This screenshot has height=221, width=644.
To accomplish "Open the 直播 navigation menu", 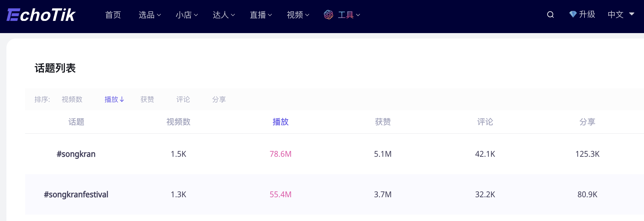I will click(x=261, y=15).
